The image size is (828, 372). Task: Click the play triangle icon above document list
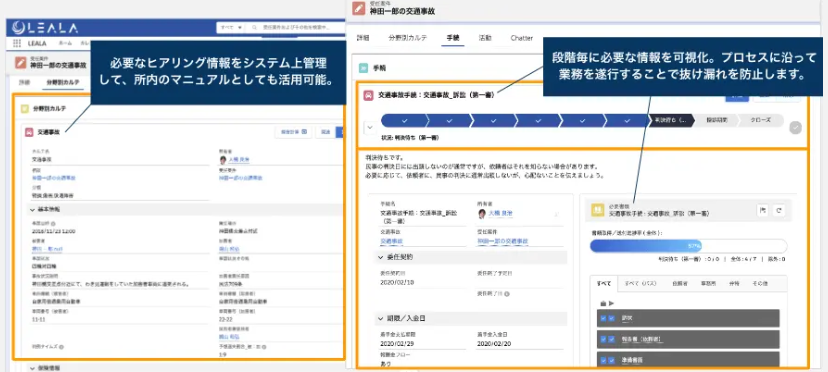click(611, 304)
